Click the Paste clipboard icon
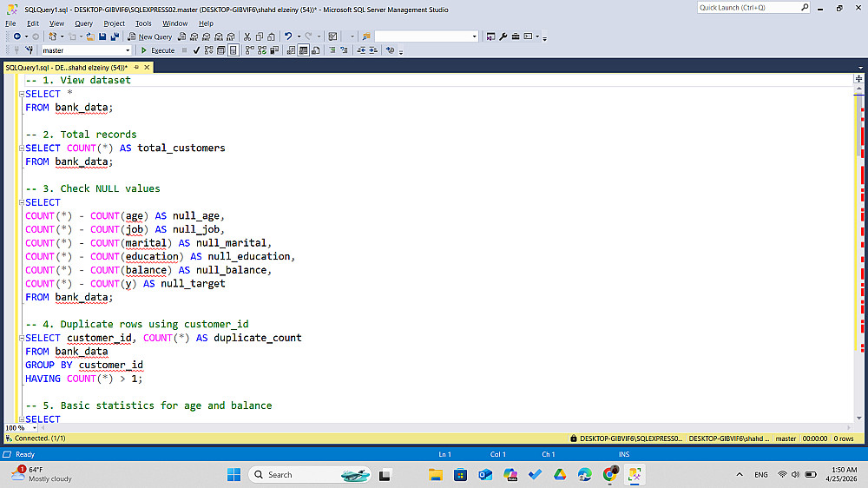Image resolution: width=868 pixels, height=488 pixels. tap(271, 36)
